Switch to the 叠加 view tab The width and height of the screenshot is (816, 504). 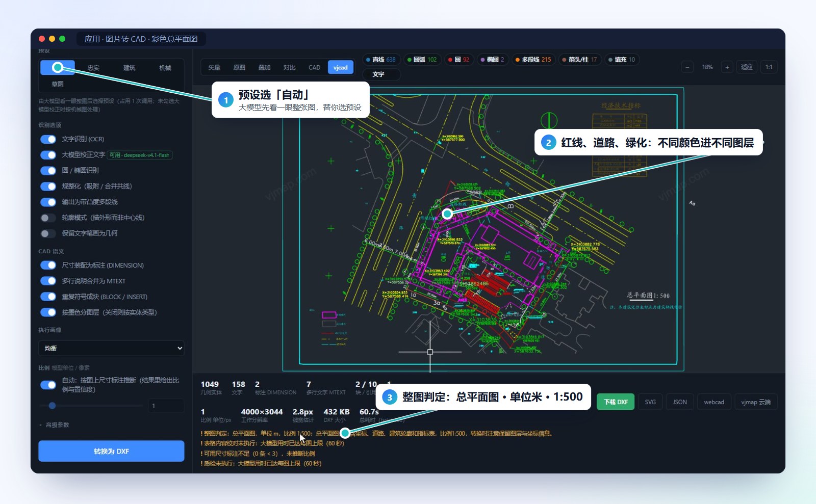coord(264,67)
